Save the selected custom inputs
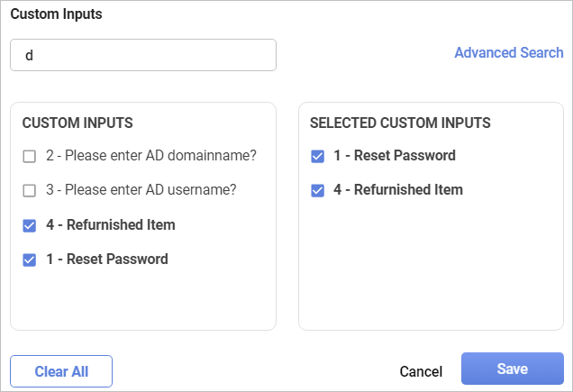Image resolution: width=573 pixels, height=392 pixels. [x=512, y=369]
